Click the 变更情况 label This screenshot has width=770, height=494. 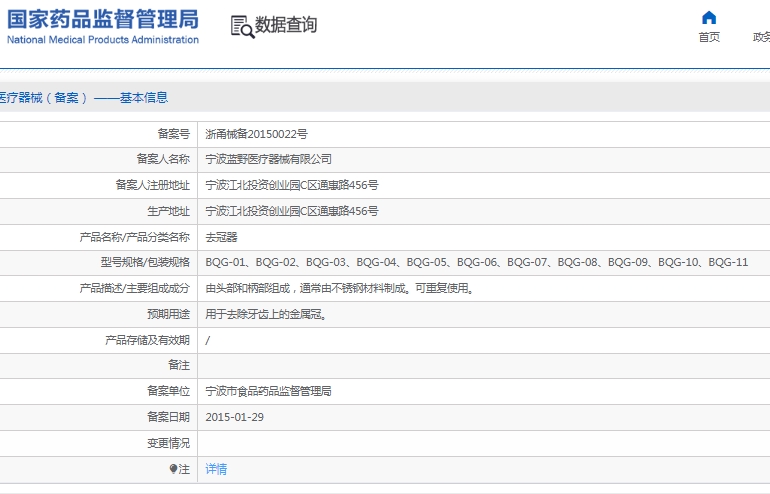pos(168,443)
